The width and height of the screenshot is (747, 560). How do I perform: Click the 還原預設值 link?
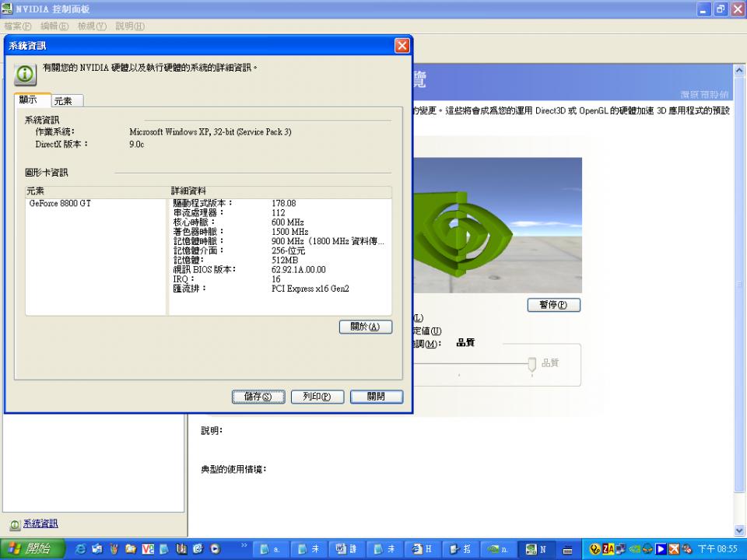click(x=705, y=94)
